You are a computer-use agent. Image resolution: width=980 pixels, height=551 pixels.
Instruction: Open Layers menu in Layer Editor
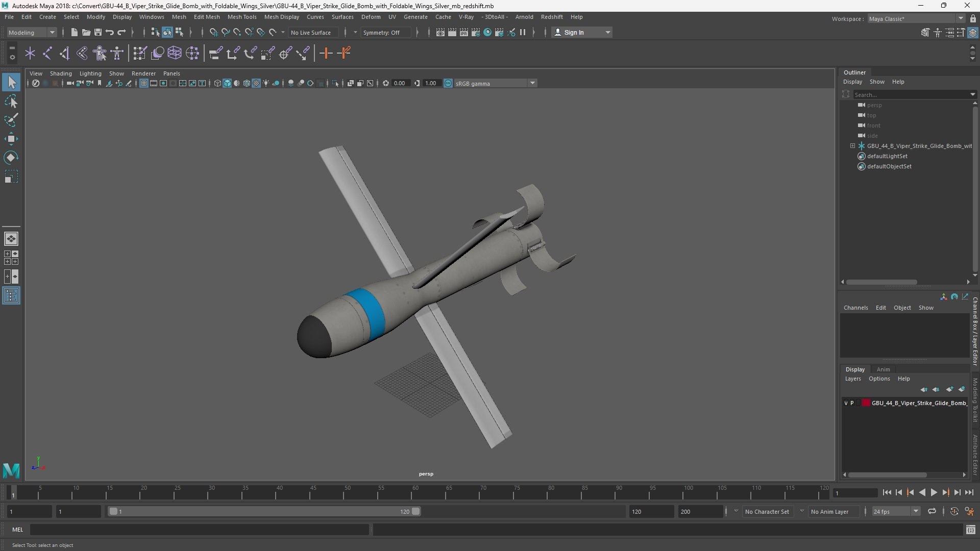click(x=852, y=379)
